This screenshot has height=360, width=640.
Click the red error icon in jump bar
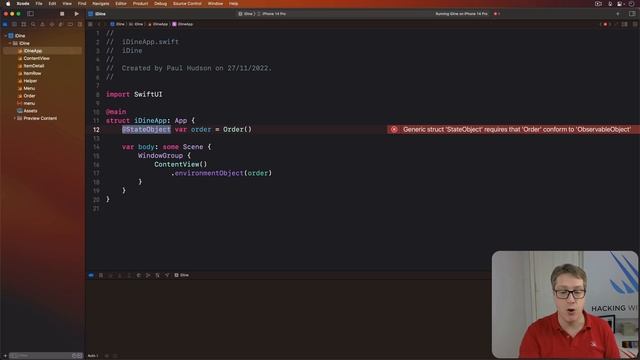pyautogui.click(x=605, y=24)
